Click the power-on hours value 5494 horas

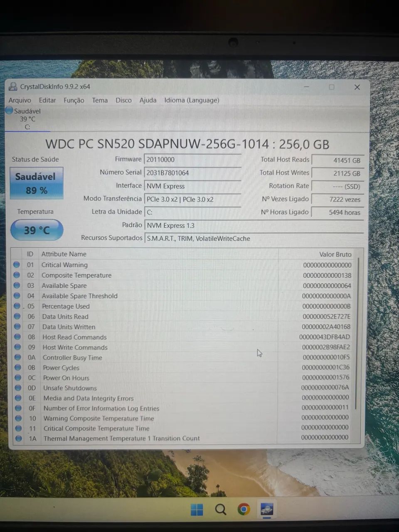coord(338,212)
